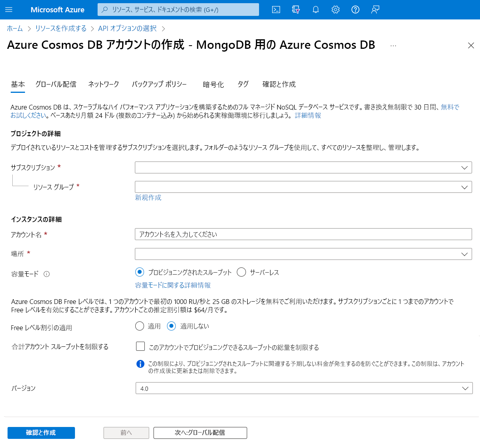Select the 基本 tab
The image size is (480, 448).
pyautogui.click(x=18, y=84)
